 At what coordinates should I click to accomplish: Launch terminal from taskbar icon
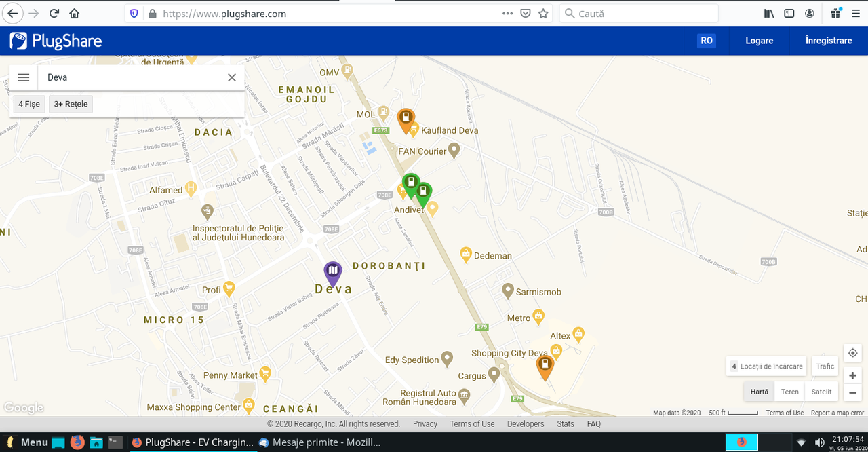click(115, 442)
